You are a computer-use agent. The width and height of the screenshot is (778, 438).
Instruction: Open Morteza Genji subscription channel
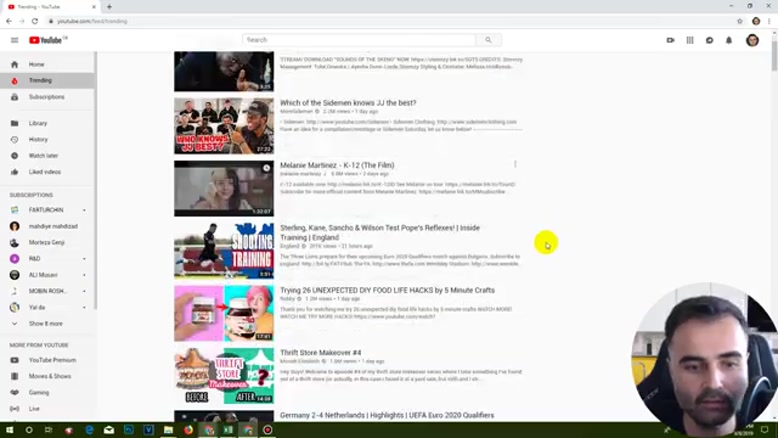click(x=47, y=243)
